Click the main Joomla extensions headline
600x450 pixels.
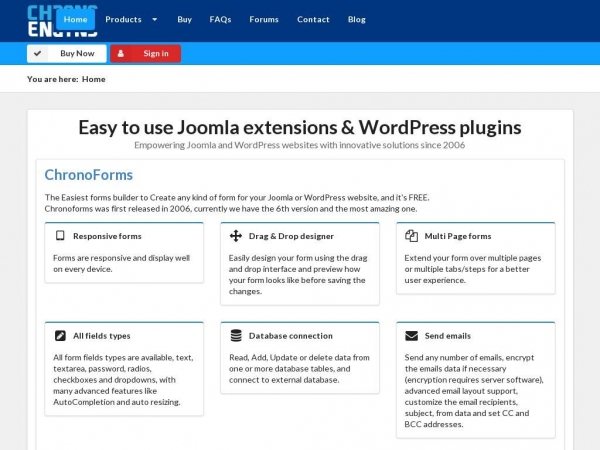click(x=300, y=127)
